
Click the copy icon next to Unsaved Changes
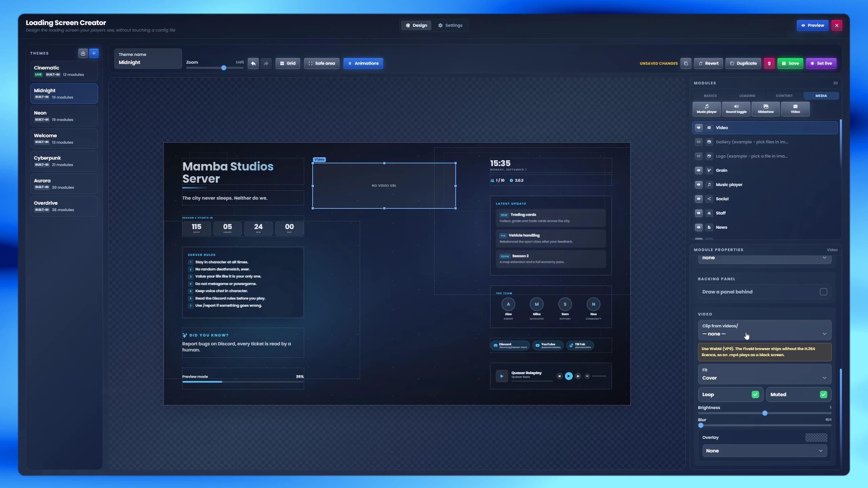click(x=686, y=63)
